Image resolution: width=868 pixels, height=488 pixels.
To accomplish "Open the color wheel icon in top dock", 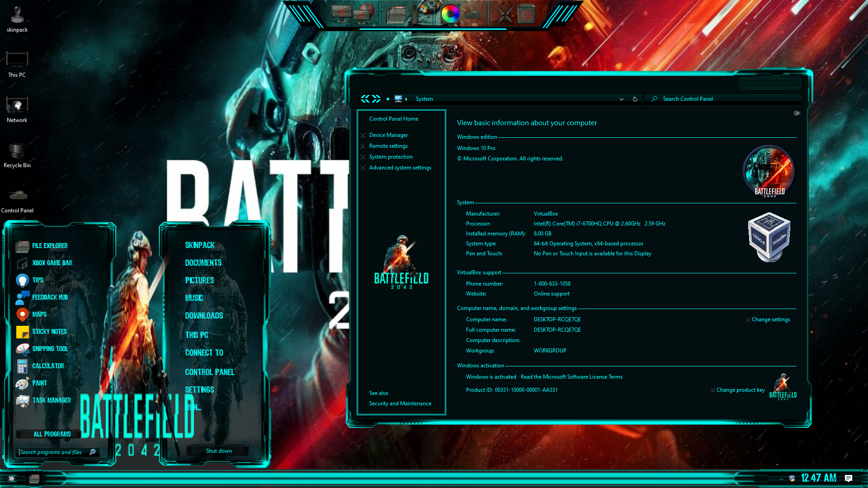I will tap(450, 14).
